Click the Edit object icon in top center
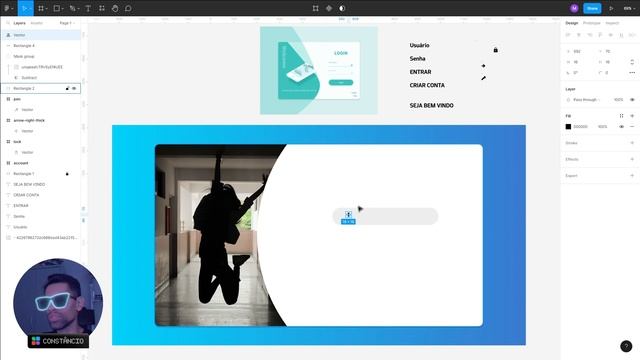The height and width of the screenshot is (360, 640). (x=316, y=8)
